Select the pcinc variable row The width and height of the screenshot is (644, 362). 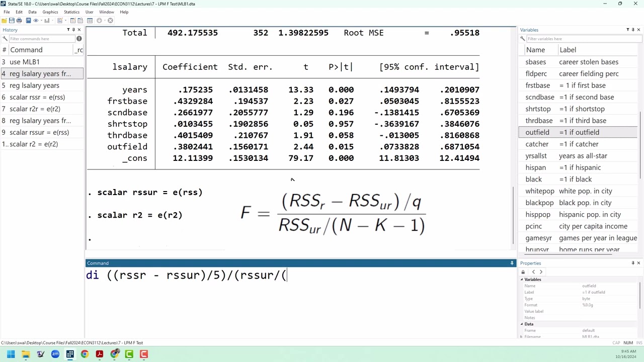[578, 226]
